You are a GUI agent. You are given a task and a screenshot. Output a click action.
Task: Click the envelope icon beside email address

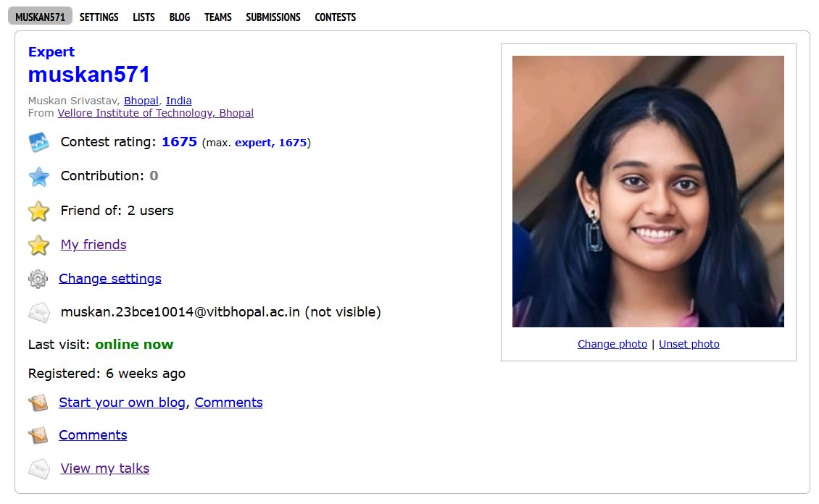click(x=38, y=313)
